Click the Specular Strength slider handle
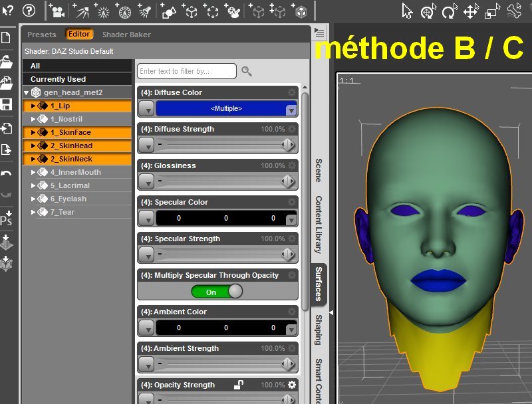532x404 pixels. (288, 254)
